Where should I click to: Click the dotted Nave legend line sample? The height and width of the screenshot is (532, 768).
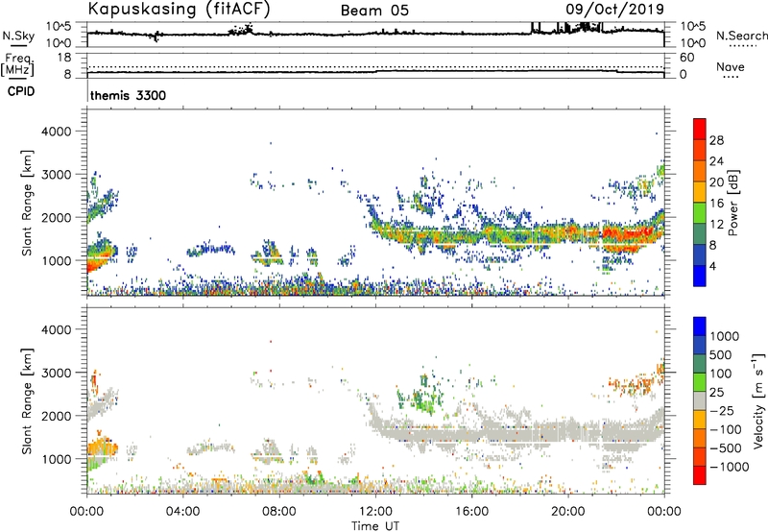[731, 78]
